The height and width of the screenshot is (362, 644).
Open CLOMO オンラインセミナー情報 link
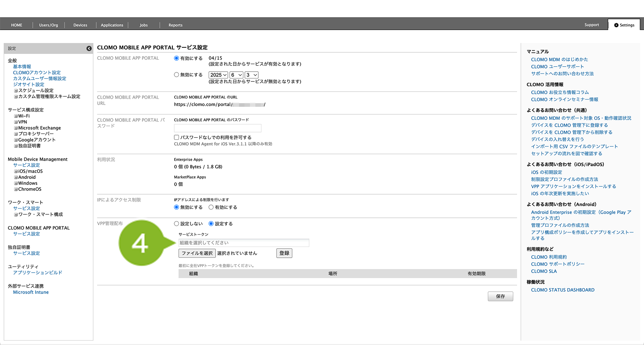click(565, 100)
